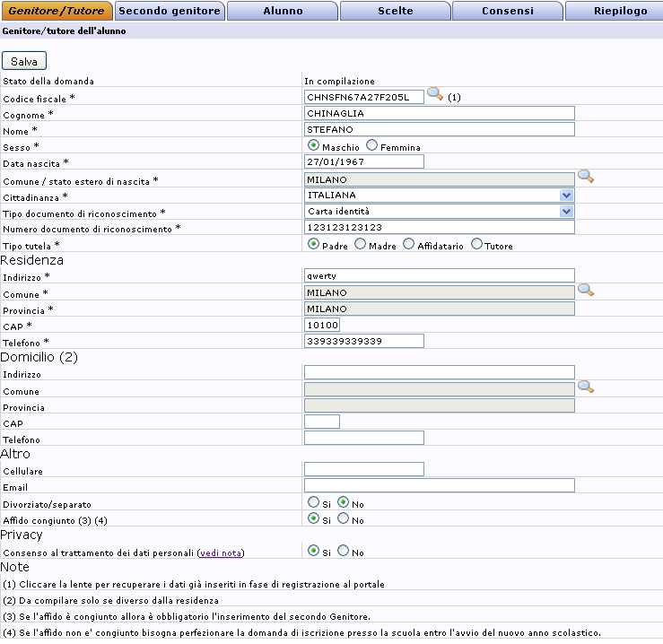
Task: Open the Cittadinanza dropdown
Action: click(565, 195)
